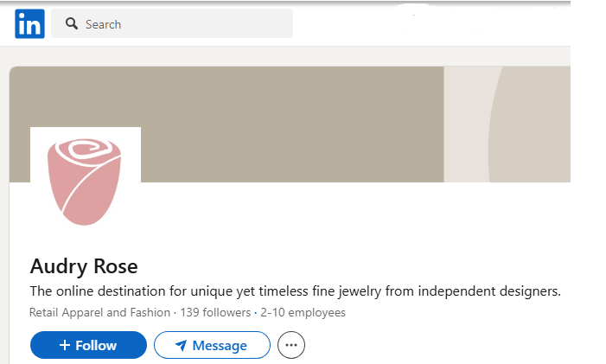Click the light cream section of the banner
Image resolution: width=606 pixels, height=364 pixels.
(x=467, y=124)
